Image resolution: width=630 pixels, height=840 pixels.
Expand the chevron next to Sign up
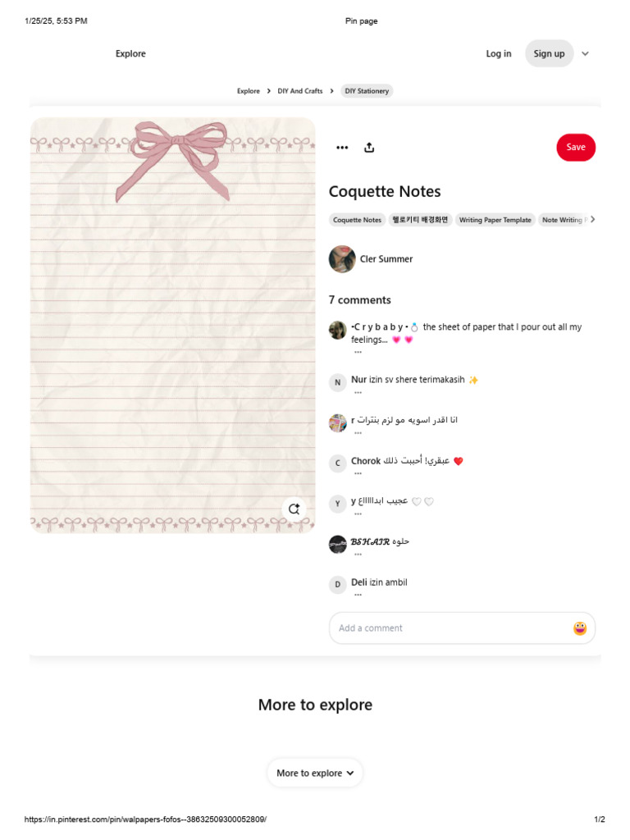click(585, 53)
